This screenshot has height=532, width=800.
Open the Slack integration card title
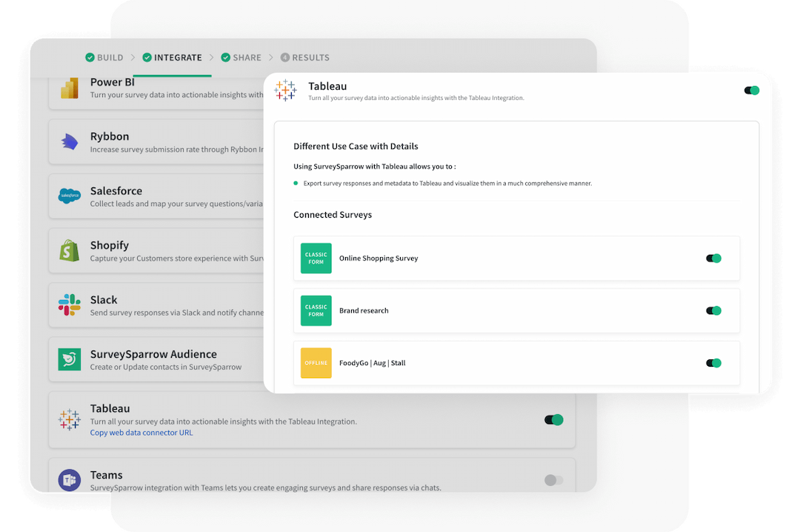tap(104, 299)
